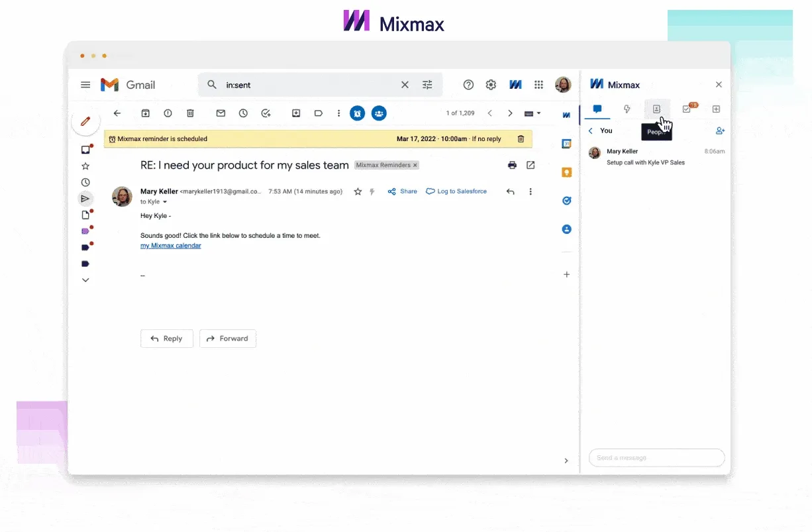Go to the newer conversation arrow
This screenshot has width=812, height=532.
tap(490, 113)
